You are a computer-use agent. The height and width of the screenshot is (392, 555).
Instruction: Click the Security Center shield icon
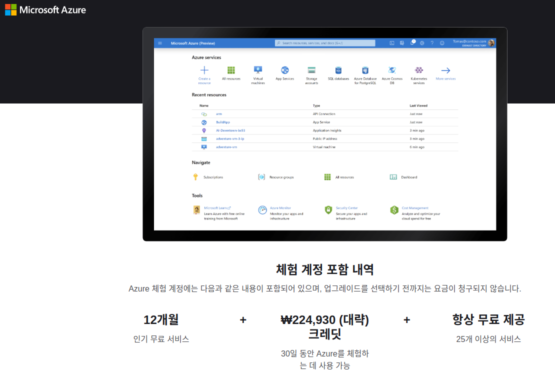tap(328, 210)
